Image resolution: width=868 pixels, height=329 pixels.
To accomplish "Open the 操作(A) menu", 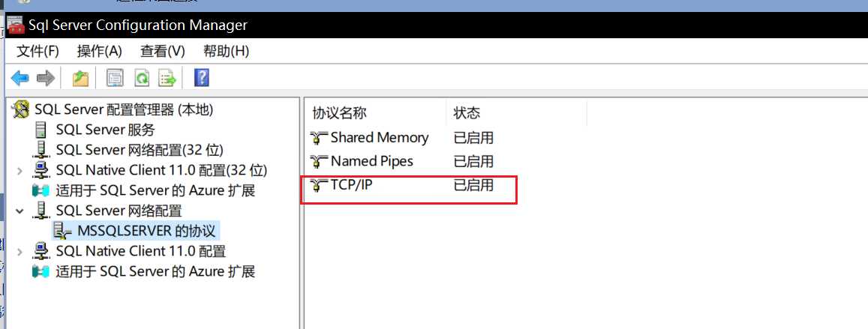I will coord(100,52).
